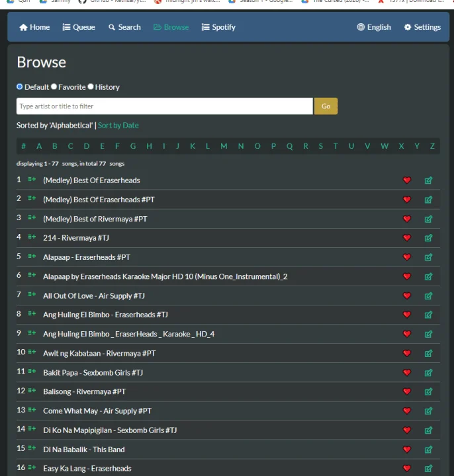454x476 pixels.
Task: Edit icon on 'Awit ng Kabataan - Rivermaya #PT'
Action: 428,353
